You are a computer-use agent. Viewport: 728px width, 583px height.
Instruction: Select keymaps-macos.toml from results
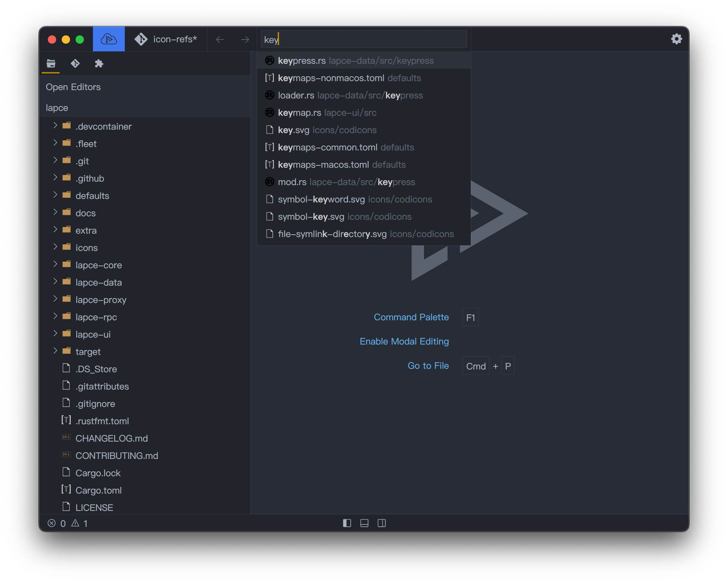323,165
